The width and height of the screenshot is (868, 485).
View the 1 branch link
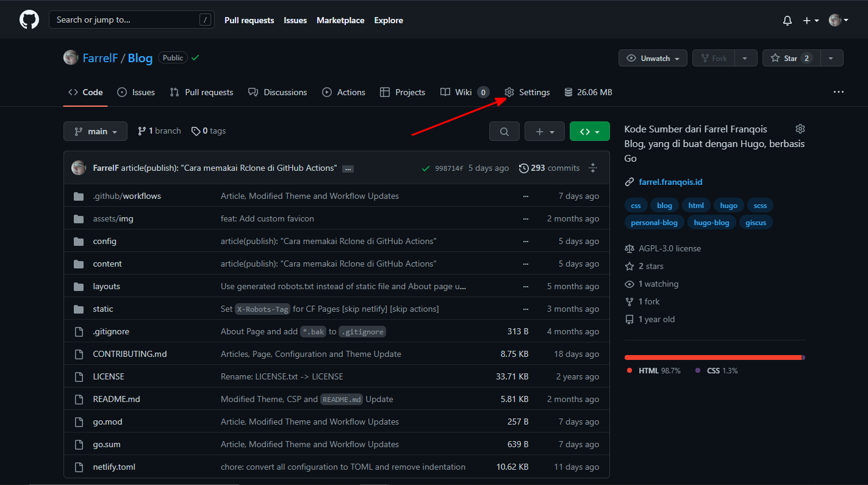[159, 131]
